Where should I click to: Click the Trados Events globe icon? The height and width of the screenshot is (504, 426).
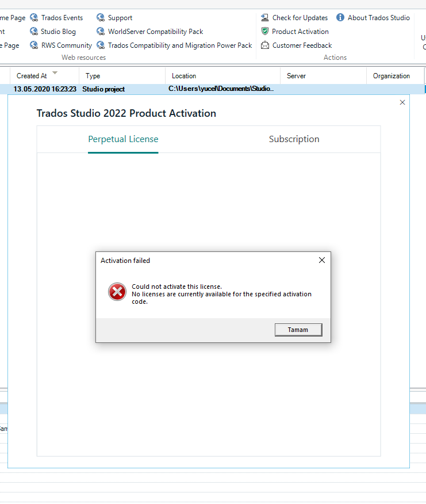point(34,17)
